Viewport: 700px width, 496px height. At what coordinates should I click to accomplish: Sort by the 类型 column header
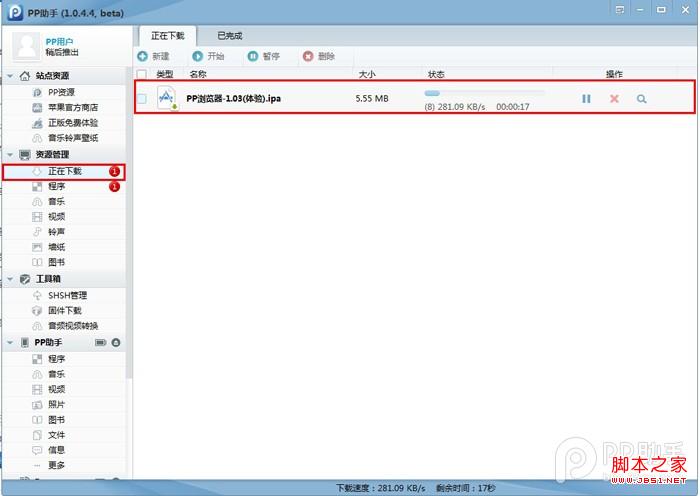165,74
